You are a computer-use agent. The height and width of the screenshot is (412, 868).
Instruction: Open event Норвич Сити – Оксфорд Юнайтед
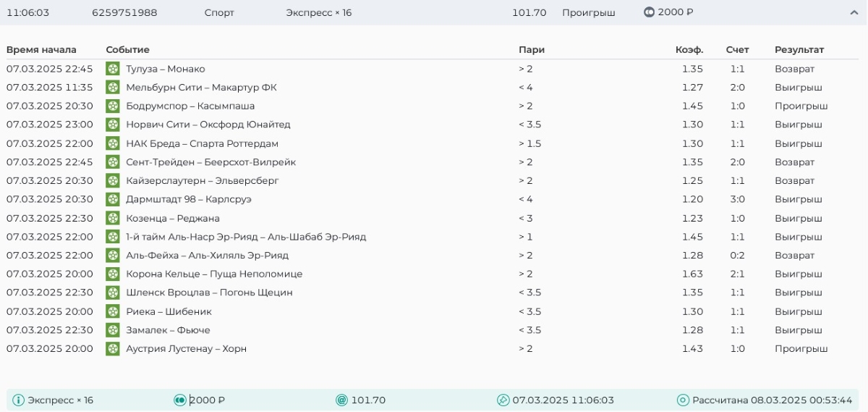point(208,125)
